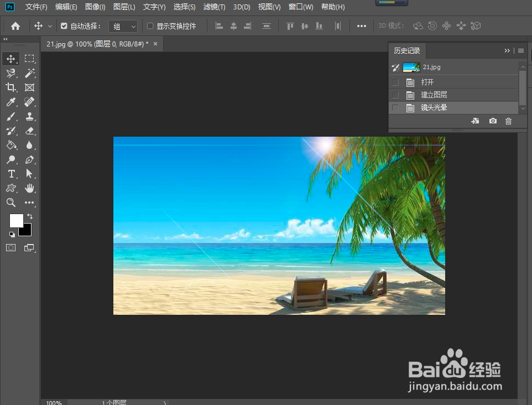532x405 pixels.
Task: Expand status bar info arrow
Action: click(x=165, y=403)
